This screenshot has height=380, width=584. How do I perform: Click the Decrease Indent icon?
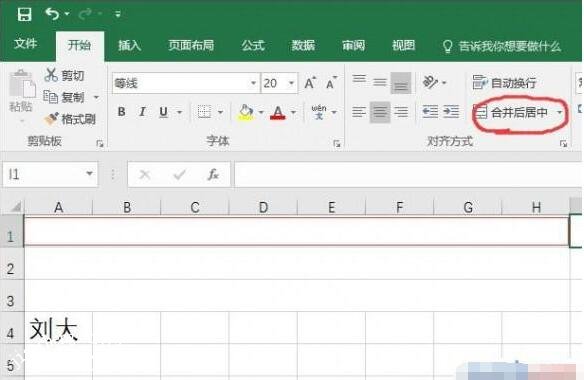click(430, 112)
